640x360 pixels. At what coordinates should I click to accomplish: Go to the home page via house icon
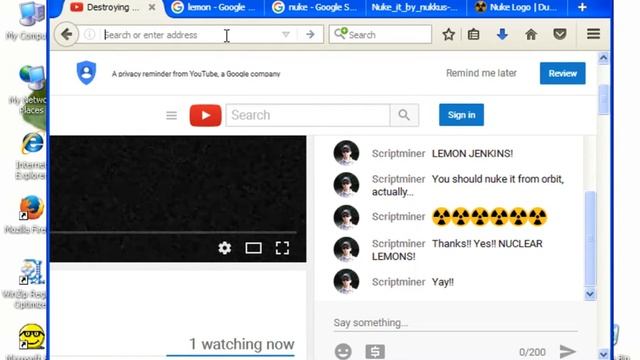pos(531,35)
